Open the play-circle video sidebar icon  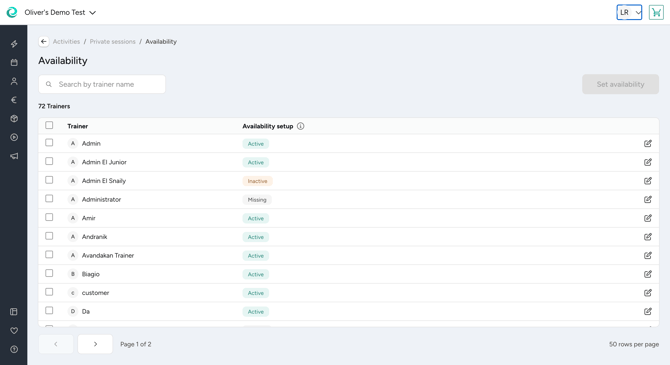(x=14, y=137)
